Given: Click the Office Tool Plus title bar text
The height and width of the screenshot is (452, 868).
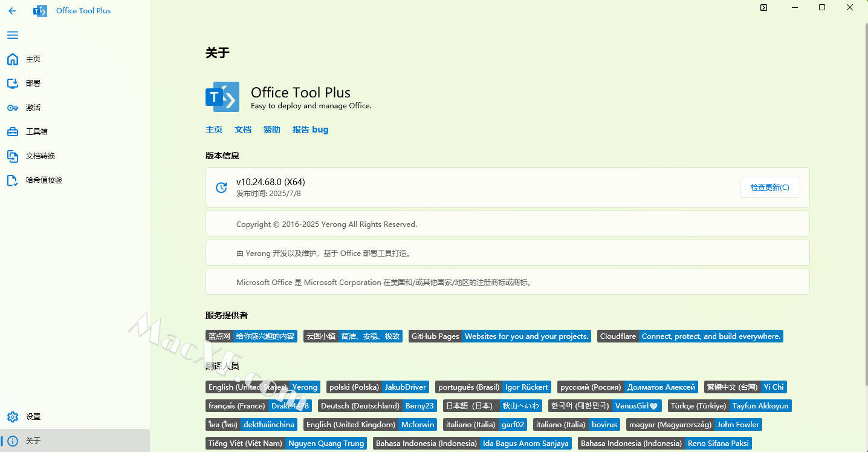Looking at the screenshot, I should point(83,11).
